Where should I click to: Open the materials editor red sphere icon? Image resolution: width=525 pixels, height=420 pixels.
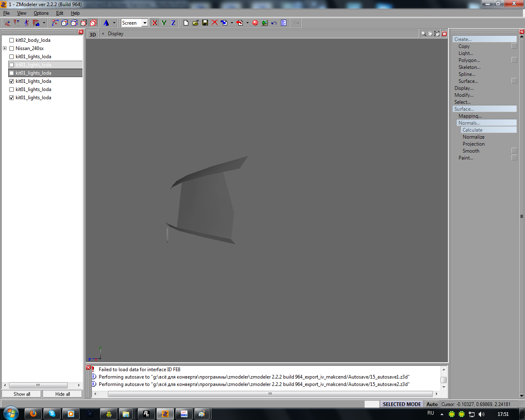(x=255, y=23)
